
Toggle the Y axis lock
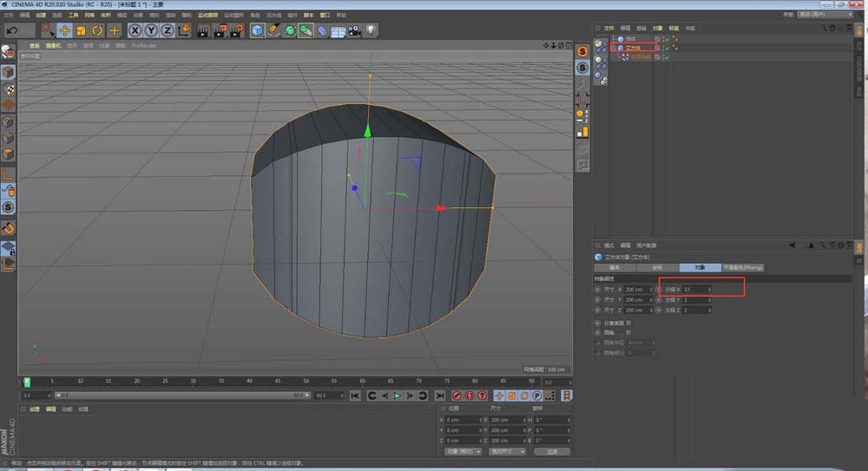(x=151, y=30)
